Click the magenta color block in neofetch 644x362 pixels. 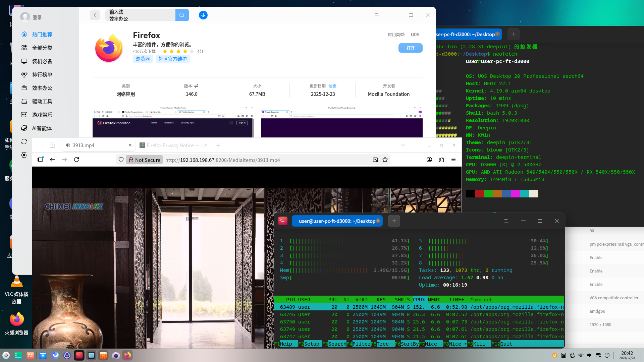point(516,194)
